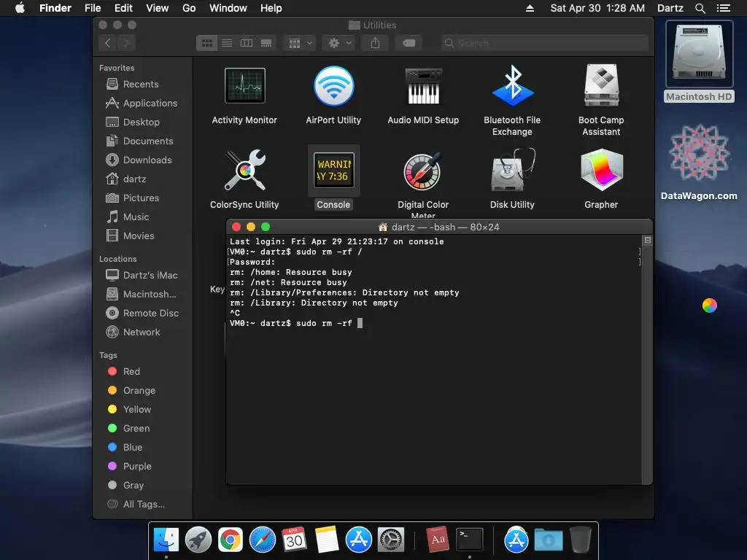Image resolution: width=747 pixels, height=560 pixels.
Task: Open the Grapher app
Action: (x=601, y=170)
